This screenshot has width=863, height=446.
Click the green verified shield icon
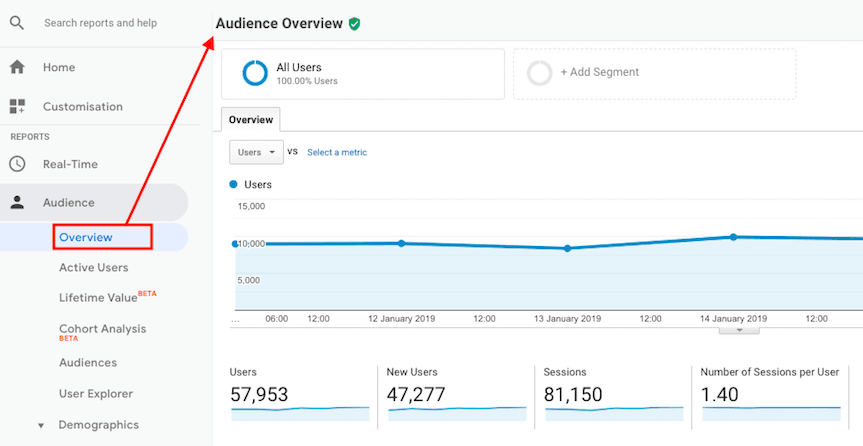[x=355, y=23]
